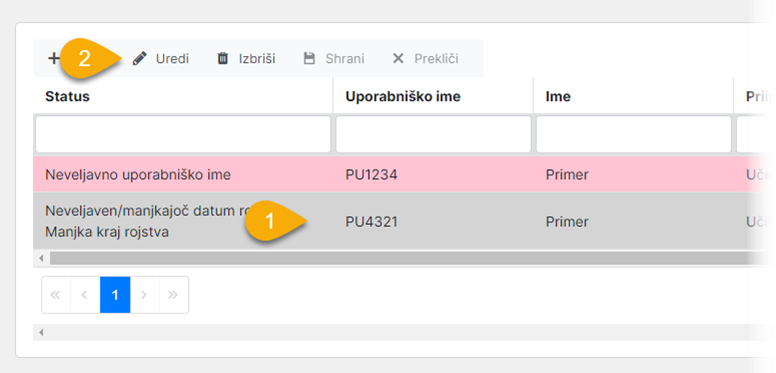The height and width of the screenshot is (373, 776).
Task: Click the pencil Uredi icon
Action: pos(140,59)
